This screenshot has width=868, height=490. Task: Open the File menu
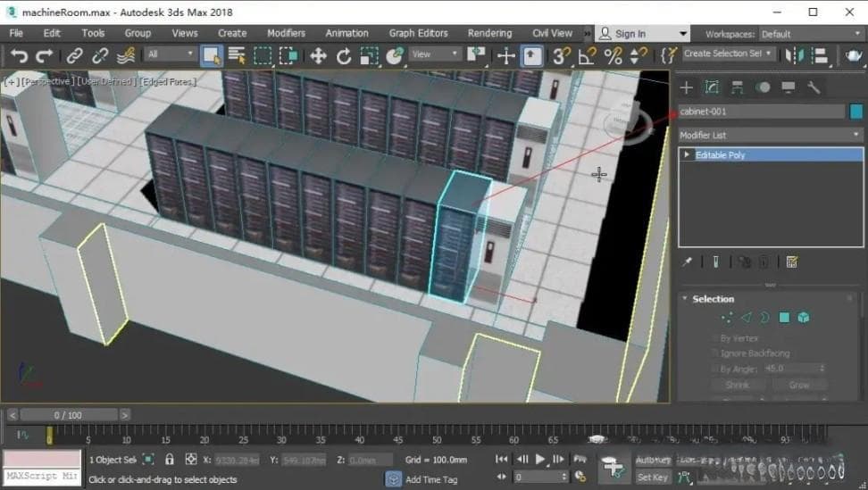16,33
